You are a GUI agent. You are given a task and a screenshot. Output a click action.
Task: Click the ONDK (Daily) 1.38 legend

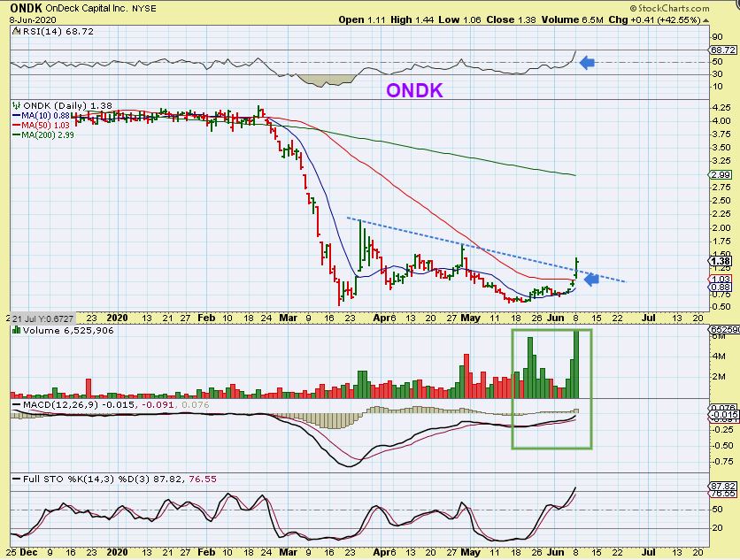(67, 105)
